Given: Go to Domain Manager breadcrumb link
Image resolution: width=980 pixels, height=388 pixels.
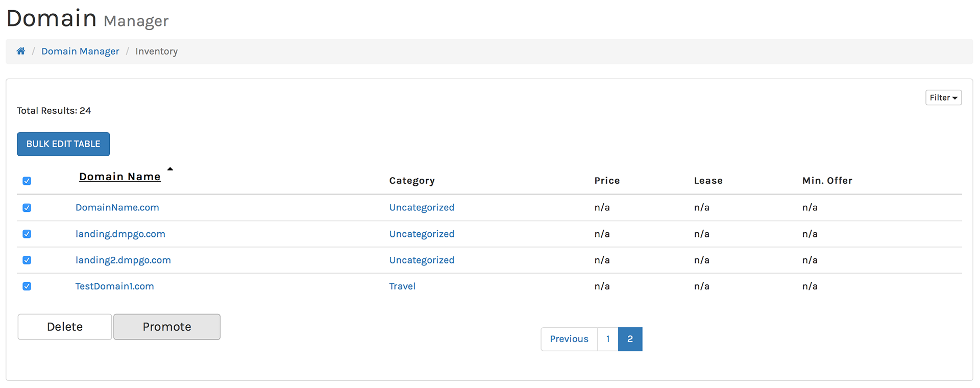Looking at the screenshot, I should [x=80, y=51].
